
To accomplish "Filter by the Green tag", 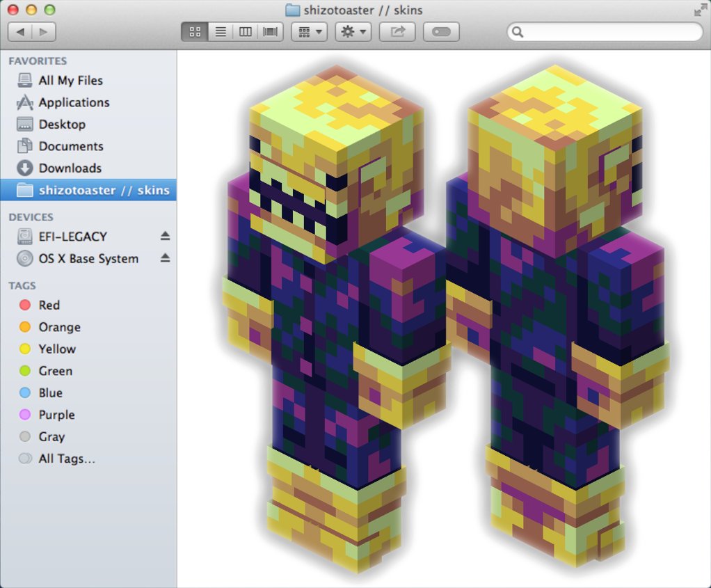I will (88, 371).
